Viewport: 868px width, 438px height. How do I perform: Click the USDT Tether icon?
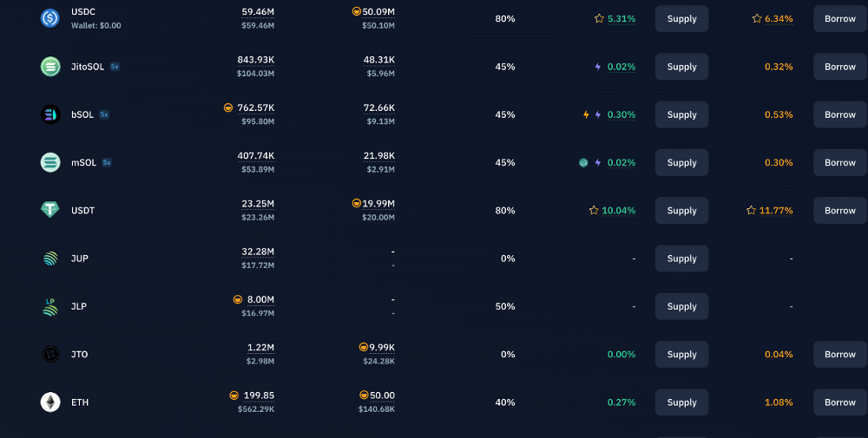pos(50,210)
